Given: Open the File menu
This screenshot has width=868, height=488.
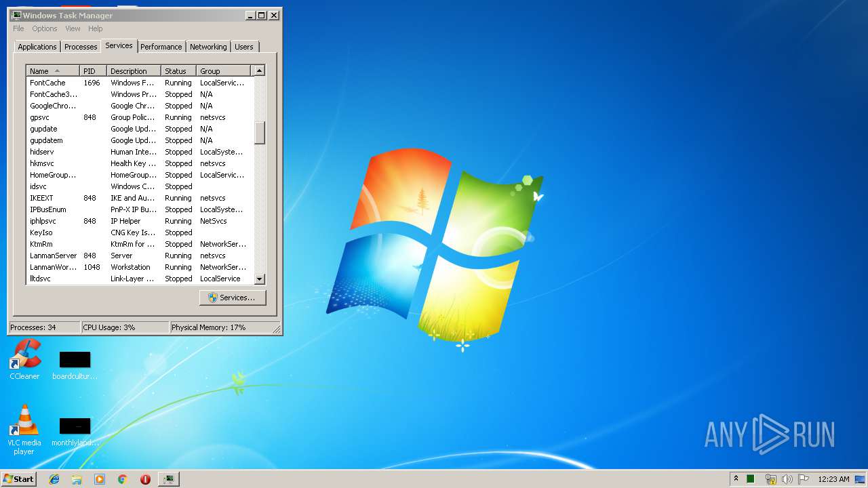Looking at the screenshot, I should (18, 28).
